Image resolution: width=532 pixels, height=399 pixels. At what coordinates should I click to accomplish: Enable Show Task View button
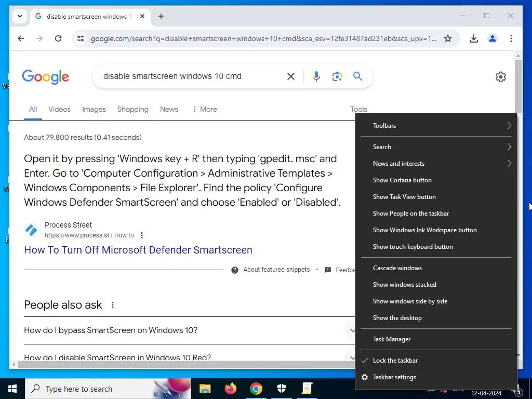click(436, 197)
